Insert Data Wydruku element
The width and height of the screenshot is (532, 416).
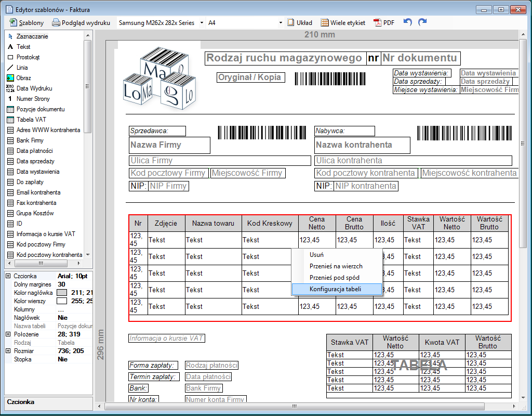click(34, 88)
